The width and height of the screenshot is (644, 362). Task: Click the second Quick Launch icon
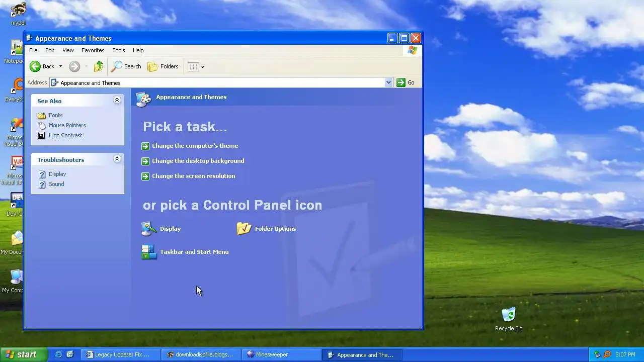[70, 354]
